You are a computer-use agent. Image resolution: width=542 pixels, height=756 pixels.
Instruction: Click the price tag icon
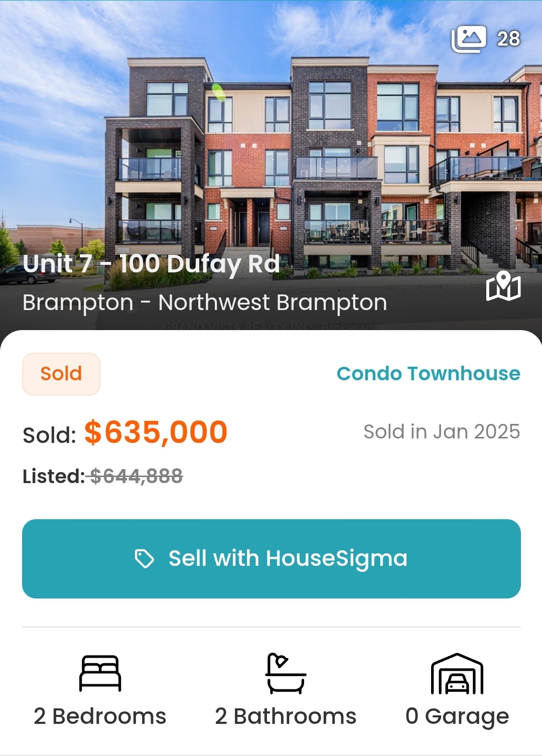[145, 558]
